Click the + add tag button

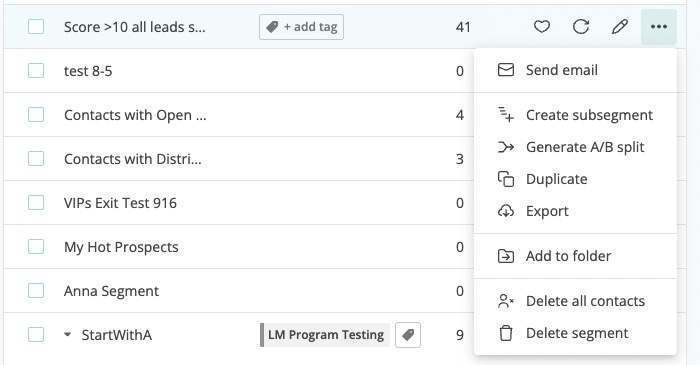[x=301, y=27]
